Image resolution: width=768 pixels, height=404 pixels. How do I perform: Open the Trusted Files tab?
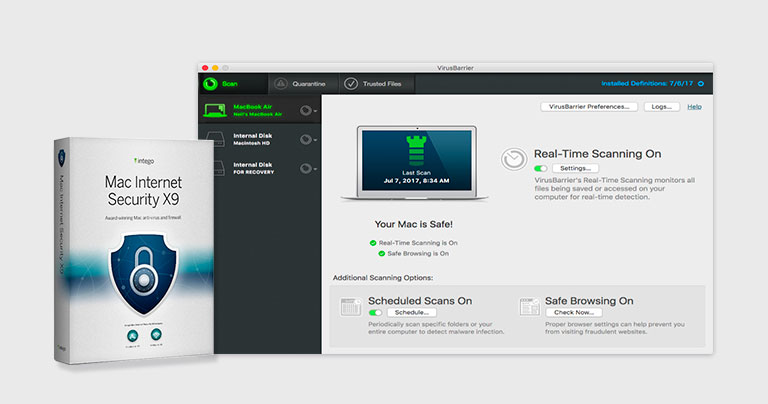[x=377, y=84]
